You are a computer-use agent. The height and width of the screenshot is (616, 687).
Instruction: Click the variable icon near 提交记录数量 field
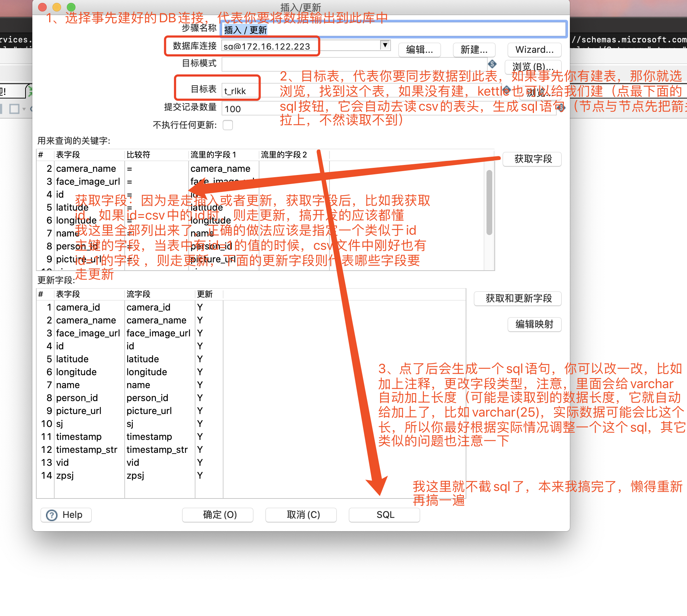tap(561, 107)
